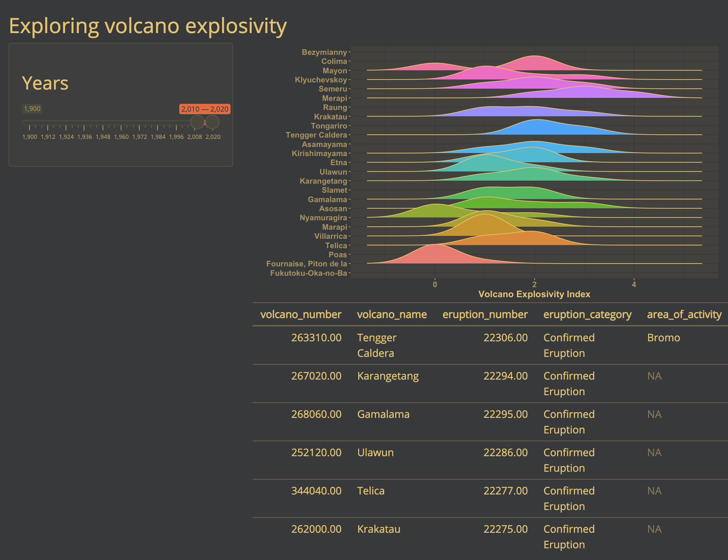Click the Nyamuragira axis label
728x560 pixels.
tap(323, 218)
